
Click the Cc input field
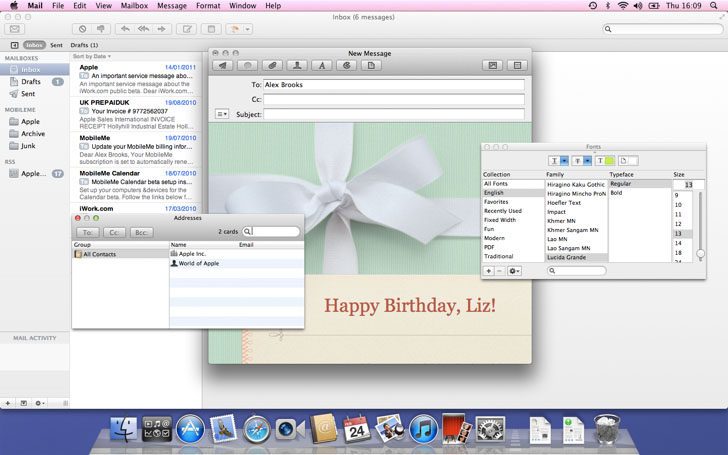(x=394, y=99)
